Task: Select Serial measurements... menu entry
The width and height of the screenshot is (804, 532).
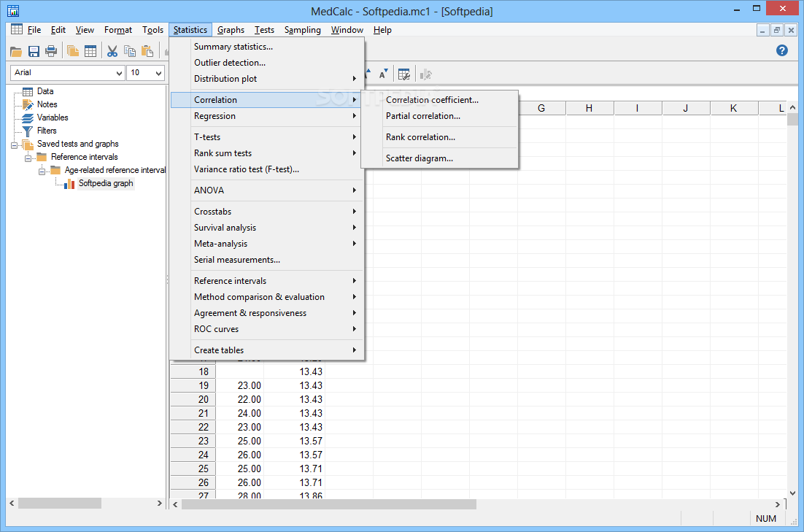Action: coord(267,260)
